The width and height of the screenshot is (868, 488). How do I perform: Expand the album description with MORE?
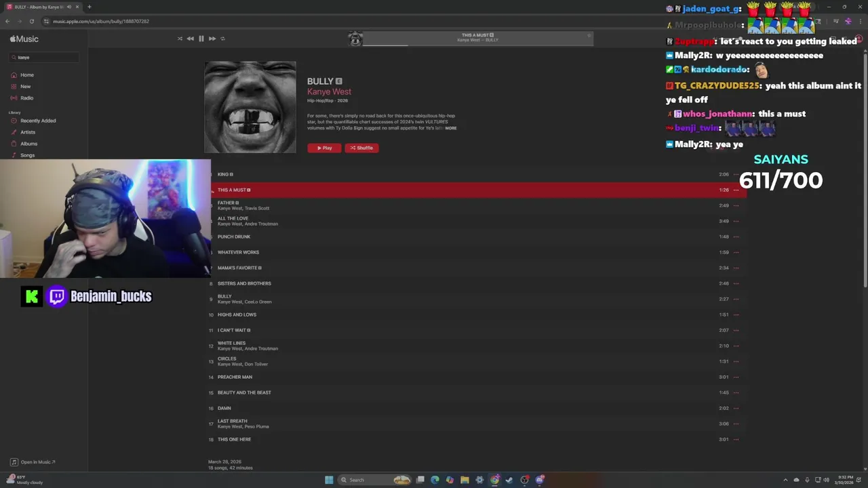(x=451, y=128)
